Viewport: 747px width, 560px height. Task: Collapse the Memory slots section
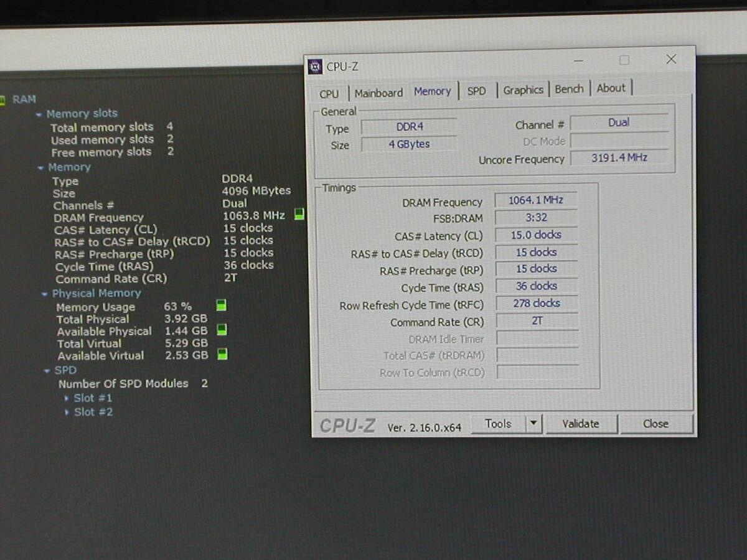[39, 114]
